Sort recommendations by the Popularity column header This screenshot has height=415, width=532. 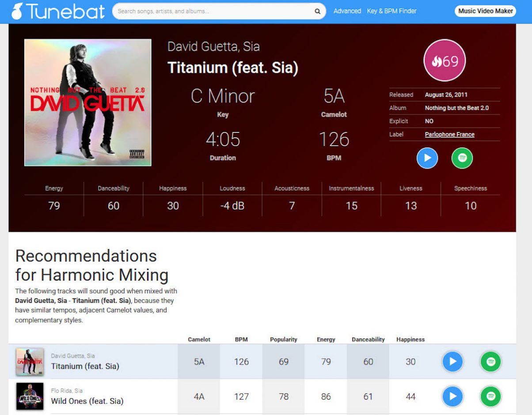click(x=283, y=340)
